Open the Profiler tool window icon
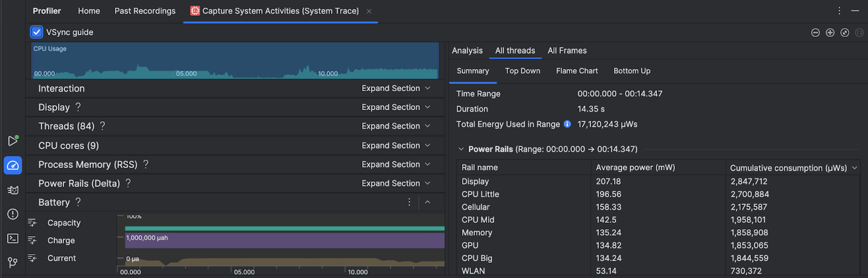Image resolution: width=868 pixels, height=278 pixels. tap(13, 165)
